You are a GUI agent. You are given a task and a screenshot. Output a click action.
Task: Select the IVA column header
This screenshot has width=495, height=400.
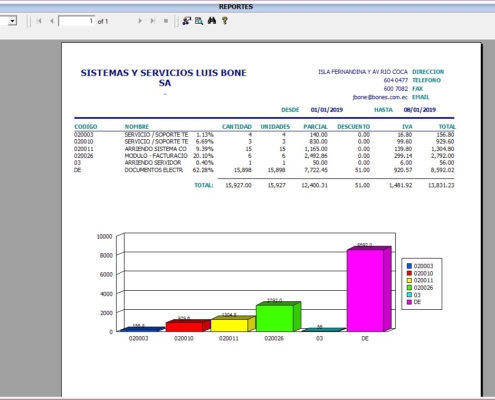(x=407, y=127)
